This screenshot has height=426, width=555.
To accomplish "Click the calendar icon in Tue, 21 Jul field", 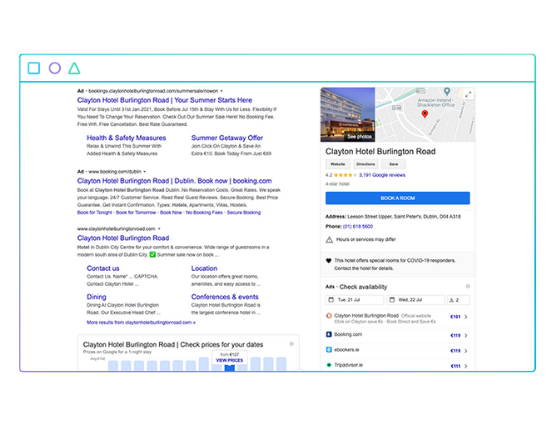I will pos(331,300).
